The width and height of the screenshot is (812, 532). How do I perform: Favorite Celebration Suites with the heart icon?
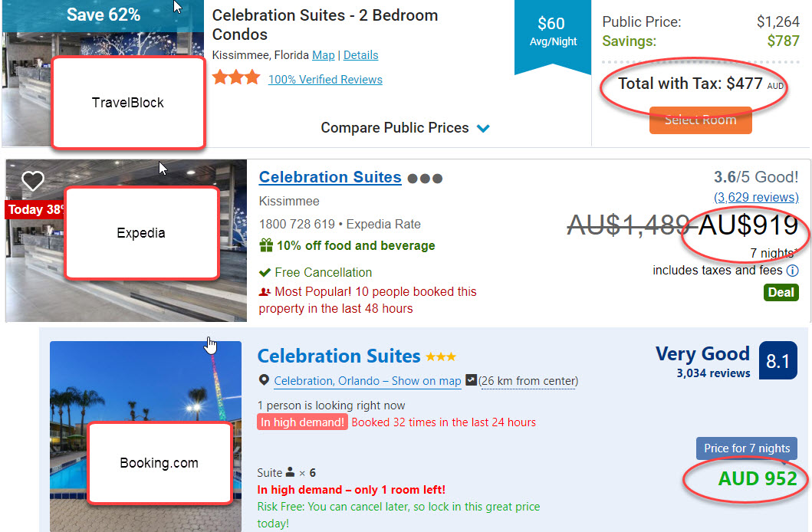pos(33,181)
